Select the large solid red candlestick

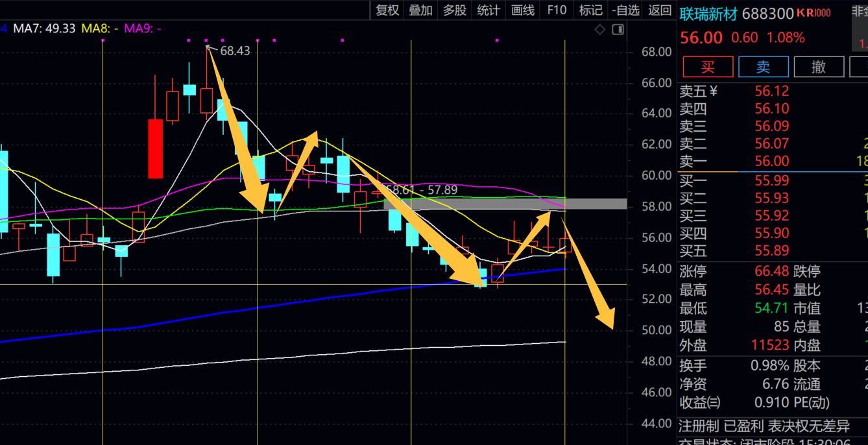[156, 149]
